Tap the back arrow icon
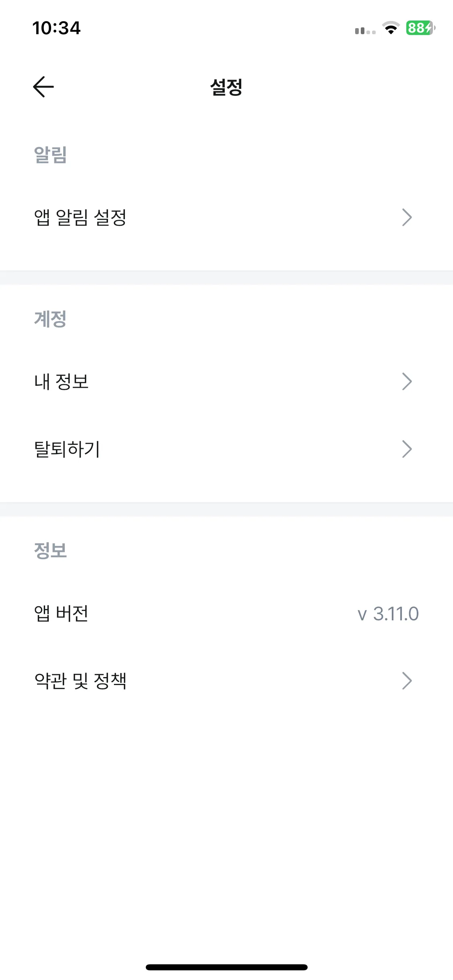Image resolution: width=453 pixels, height=980 pixels. [x=43, y=86]
